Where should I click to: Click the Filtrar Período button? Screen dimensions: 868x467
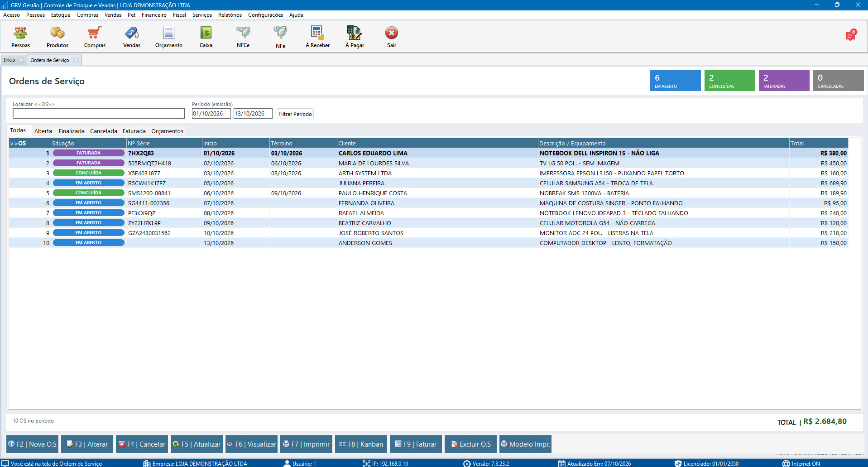tap(295, 114)
